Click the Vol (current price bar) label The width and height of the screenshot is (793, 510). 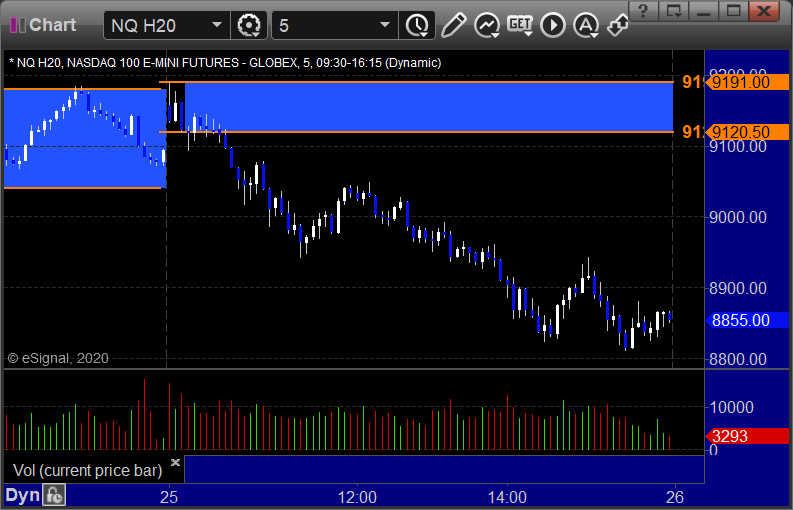click(87, 470)
